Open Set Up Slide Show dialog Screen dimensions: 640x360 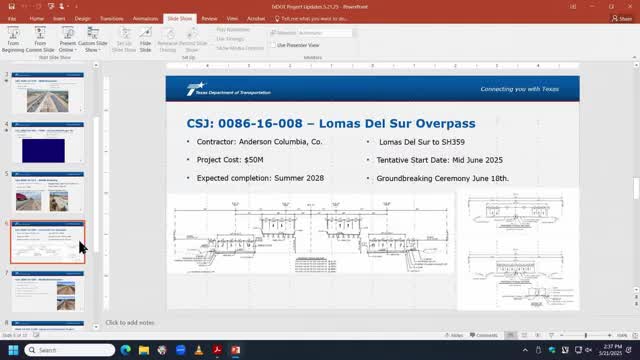(x=124, y=40)
